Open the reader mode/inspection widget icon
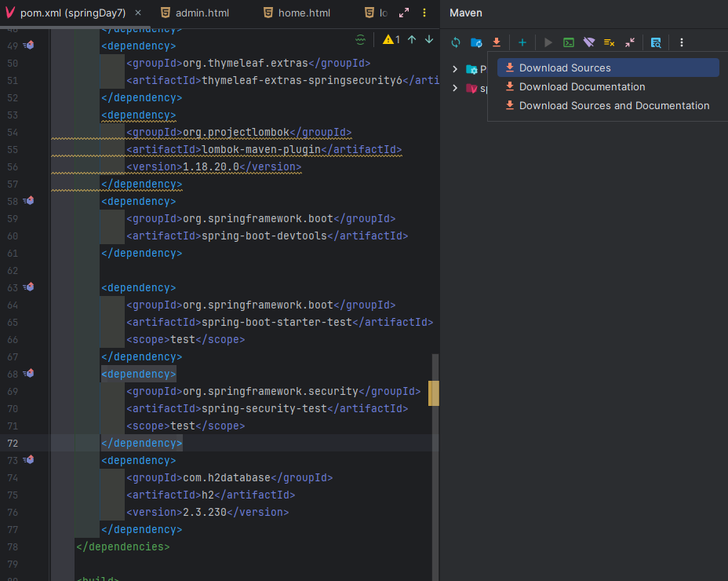 (x=361, y=39)
